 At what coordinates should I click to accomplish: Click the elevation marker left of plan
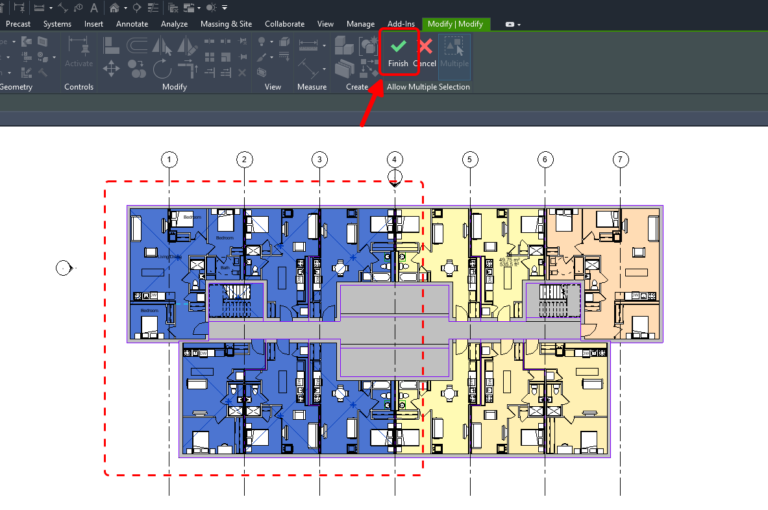(x=64, y=268)
